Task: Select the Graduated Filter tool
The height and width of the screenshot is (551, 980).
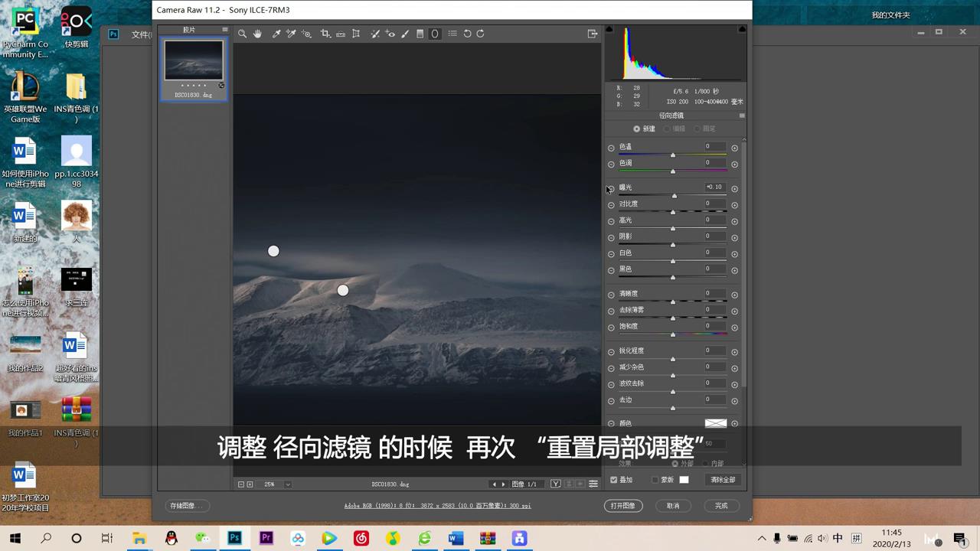Action: (420, 34)
